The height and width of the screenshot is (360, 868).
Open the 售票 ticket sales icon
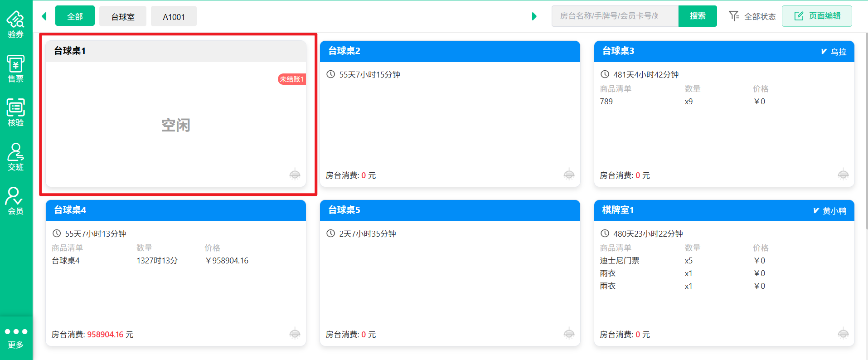pyautogui.click(x=16, y=68)
